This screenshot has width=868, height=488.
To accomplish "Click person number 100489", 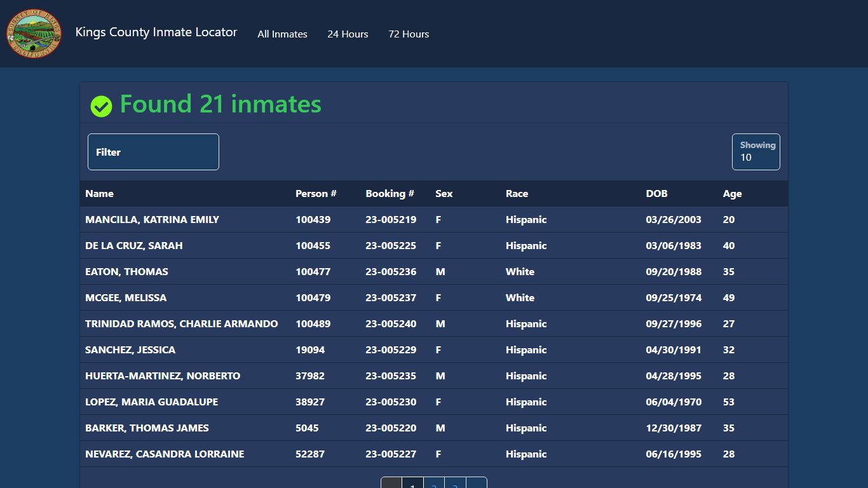I will tap(313, 324).
